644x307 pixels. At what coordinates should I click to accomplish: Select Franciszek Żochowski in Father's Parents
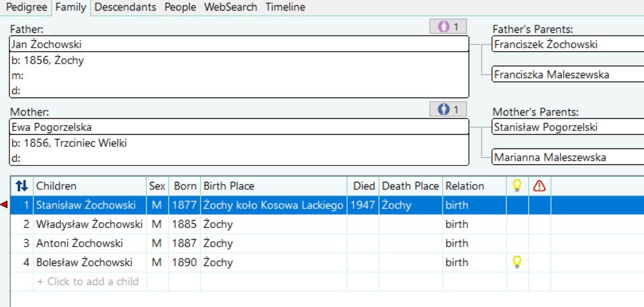(x=568, y=45)
